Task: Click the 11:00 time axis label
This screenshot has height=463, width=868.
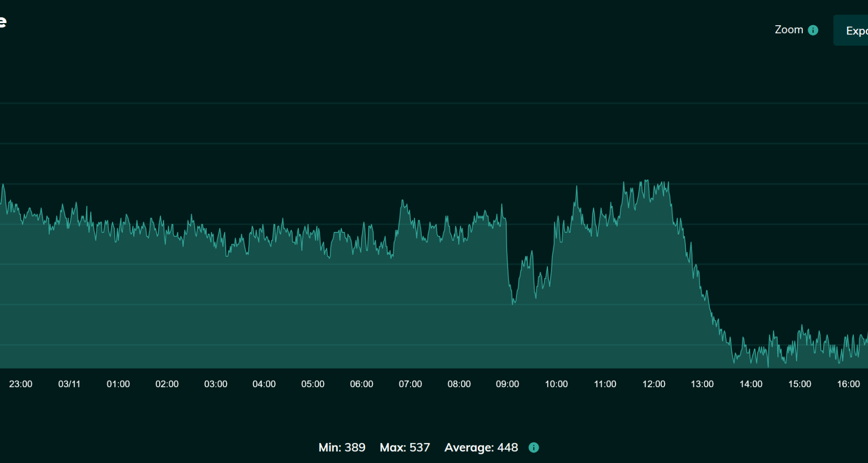Action: [605, 384]
